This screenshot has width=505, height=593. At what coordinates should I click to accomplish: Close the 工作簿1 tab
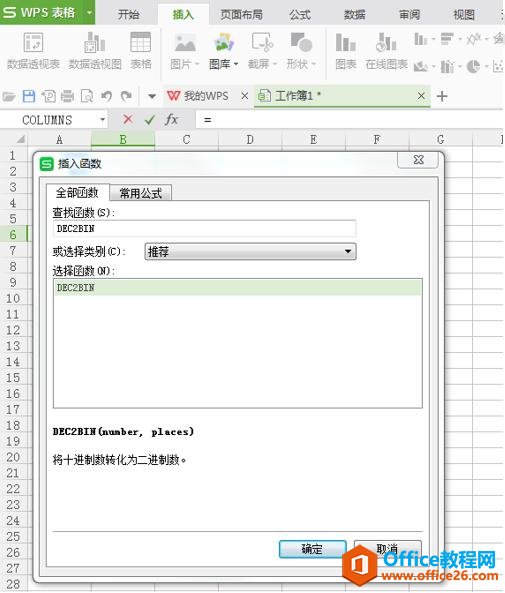coord(421,96)
